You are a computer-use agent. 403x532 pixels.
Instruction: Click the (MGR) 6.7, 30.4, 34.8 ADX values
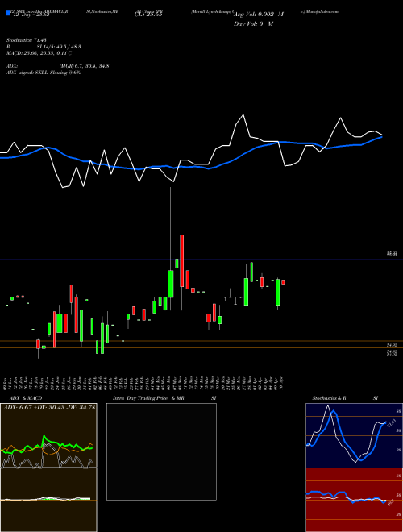pos(84,66)
